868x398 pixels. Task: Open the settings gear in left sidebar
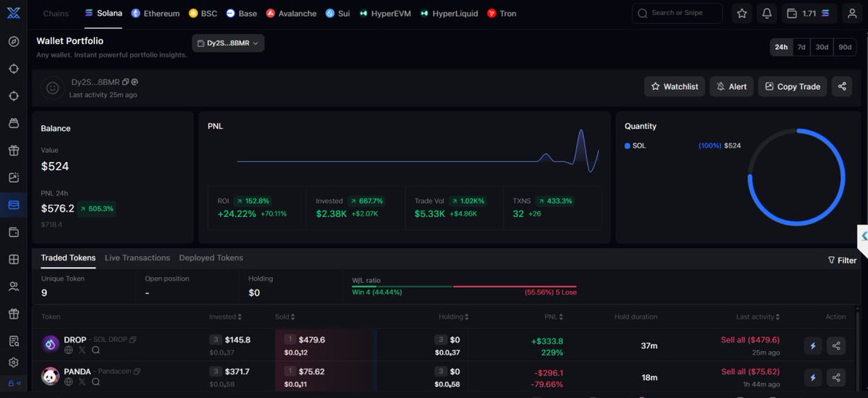[14, 363]
